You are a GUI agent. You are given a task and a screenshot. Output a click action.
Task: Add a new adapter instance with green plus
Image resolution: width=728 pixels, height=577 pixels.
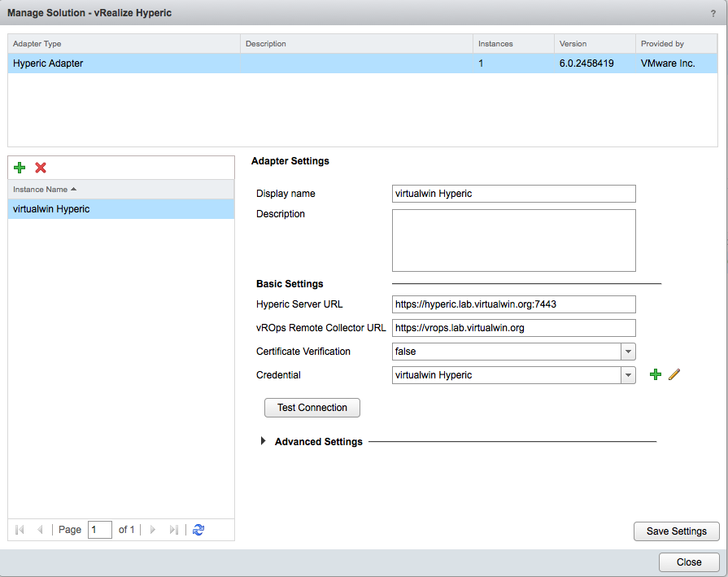pos(20,168)
